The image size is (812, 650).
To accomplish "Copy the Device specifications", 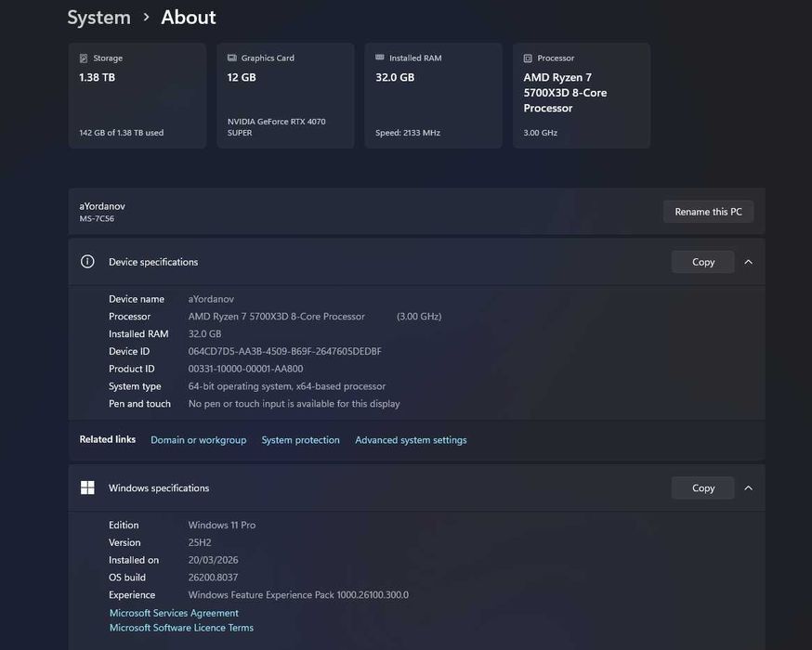I will (x=702, y=262).
